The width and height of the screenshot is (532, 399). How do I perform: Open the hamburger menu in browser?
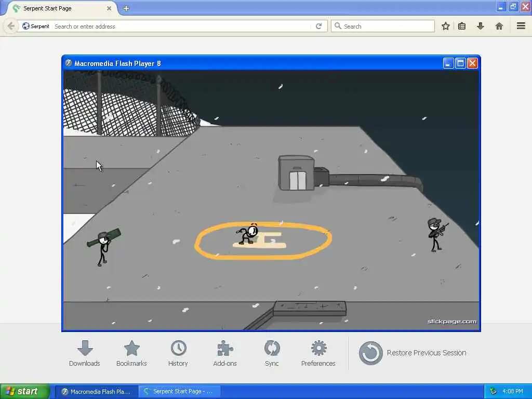click(x=521, y=26)
